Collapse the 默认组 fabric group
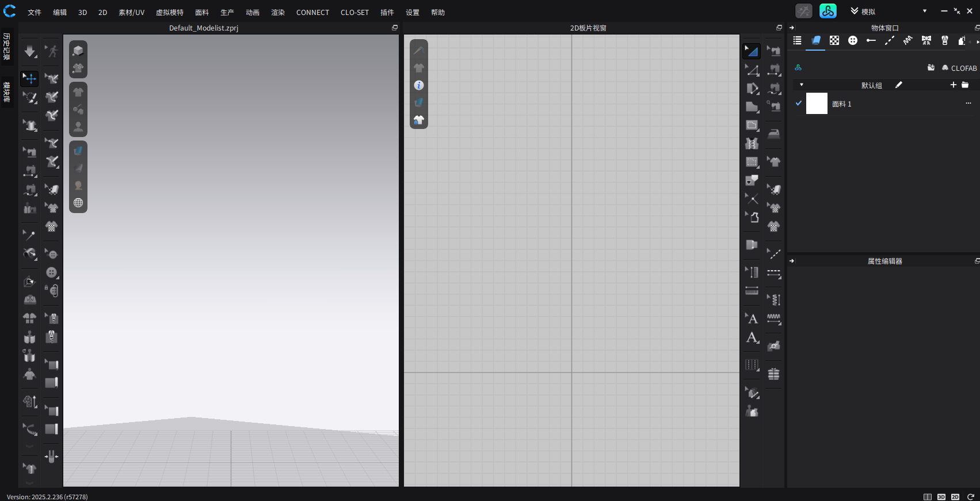 pyautogui.click(x=802, y=85)
